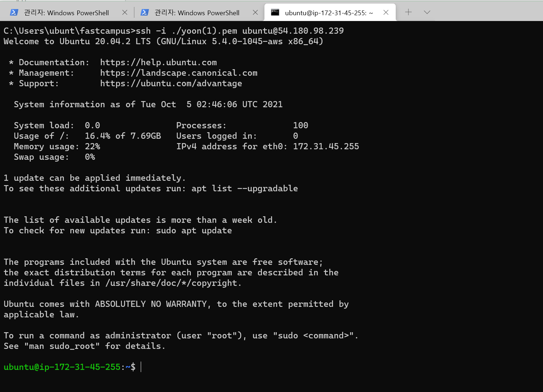Click the second tab's PowerShell icon

pyautogui.click(x=144, y=13)
